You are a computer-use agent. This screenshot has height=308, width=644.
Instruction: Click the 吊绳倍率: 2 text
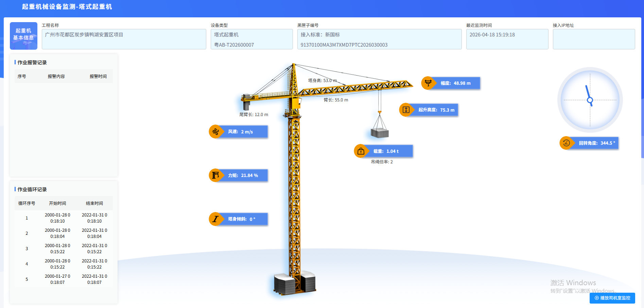[382, 162]
